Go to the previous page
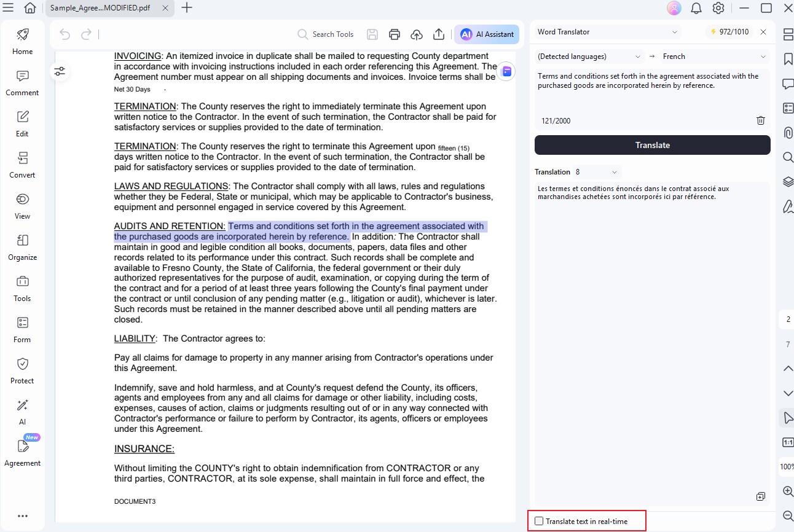 [x=788, y=369]
